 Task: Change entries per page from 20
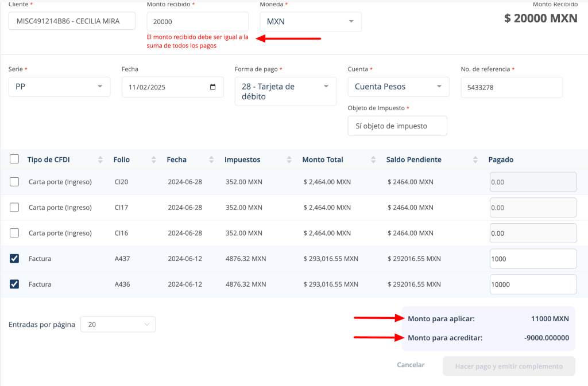click(118, 324)
